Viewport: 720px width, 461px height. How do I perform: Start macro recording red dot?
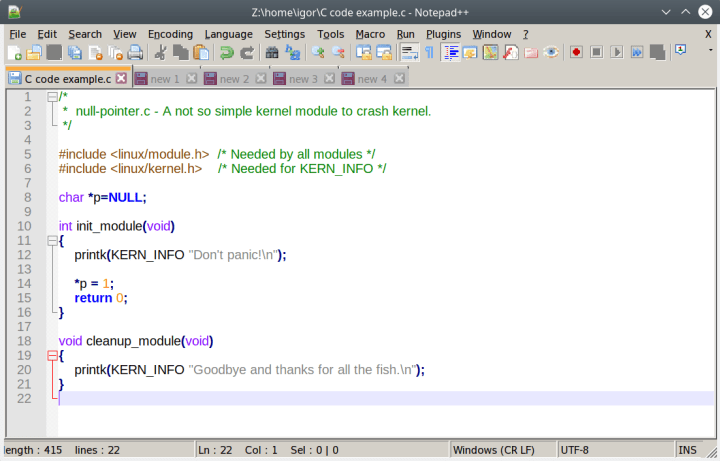576,52
